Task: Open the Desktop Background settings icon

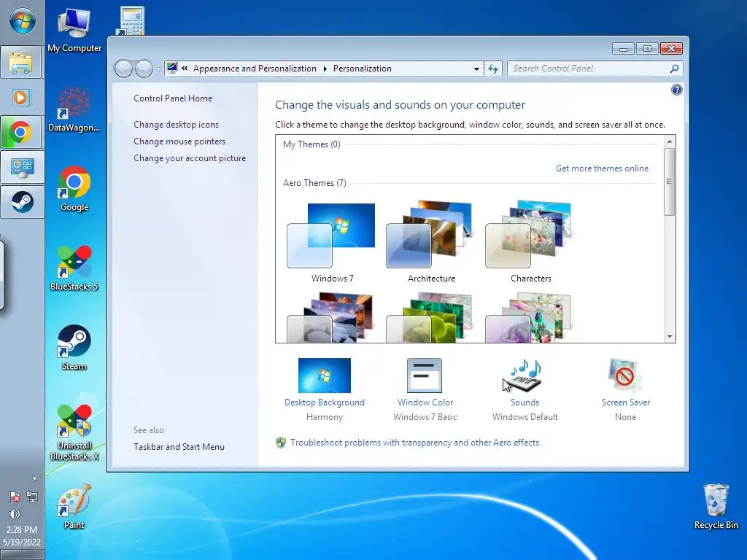Action: 325,376
